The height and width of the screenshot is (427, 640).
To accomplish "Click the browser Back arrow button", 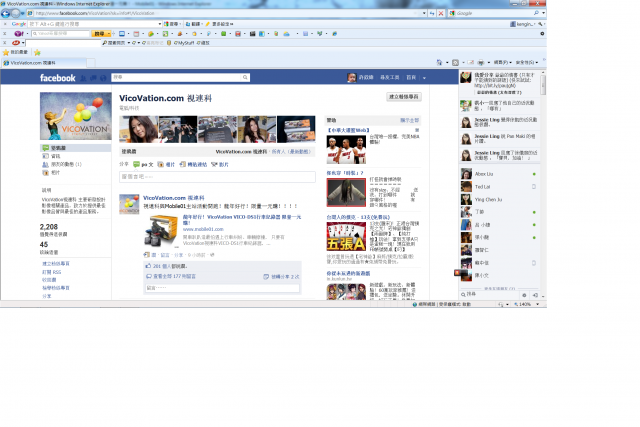I will point(5,13).
